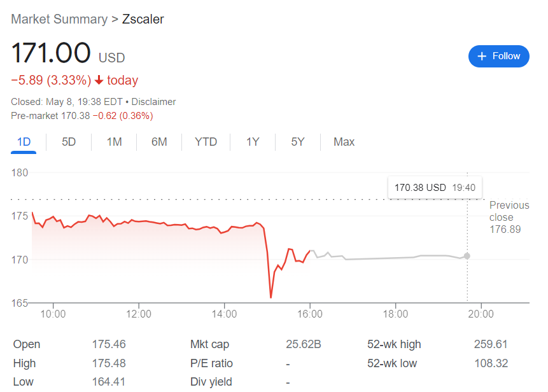The image size is (548, 392).
Task: Select the YTD tab
Action: [x=206, y=142]
